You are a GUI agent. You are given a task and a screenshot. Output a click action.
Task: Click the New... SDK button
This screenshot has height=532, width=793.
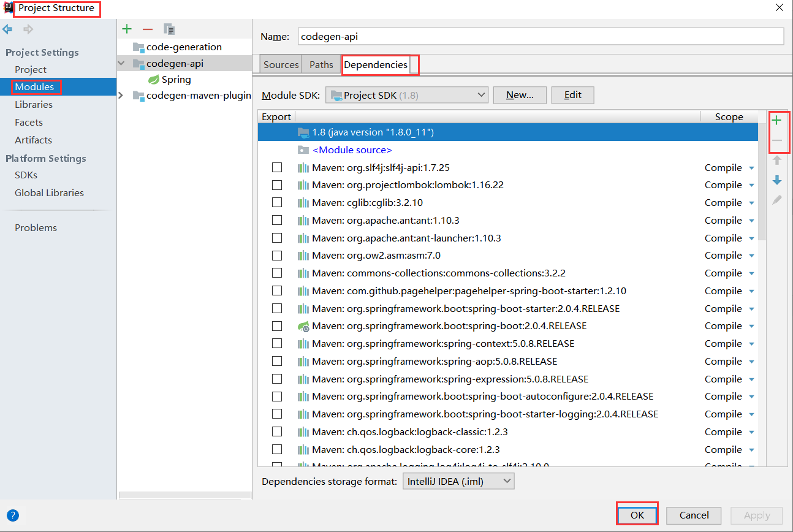520,95
